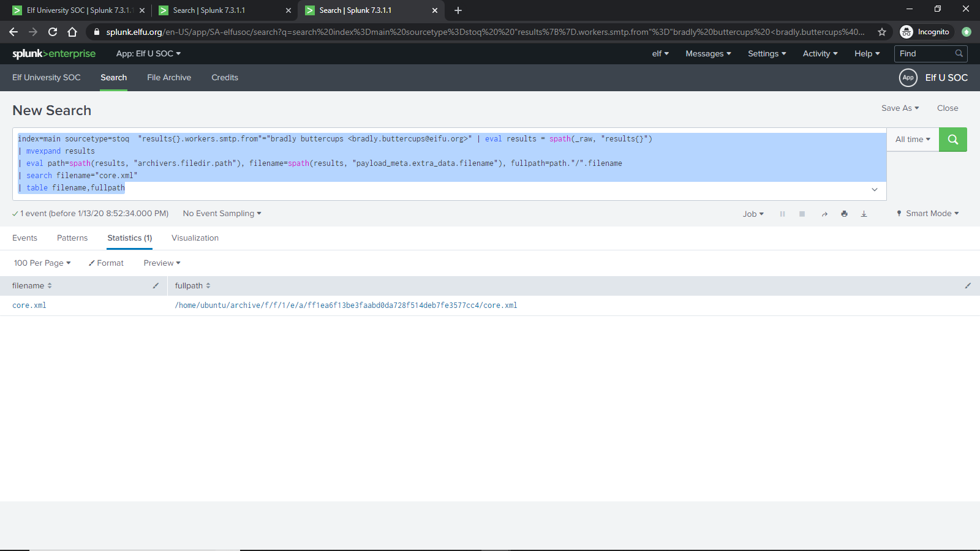The image size is (980, 551).
Task: Close the Elf University SOC browser tab
Action: pyautogui.click(x=142, y=10)
